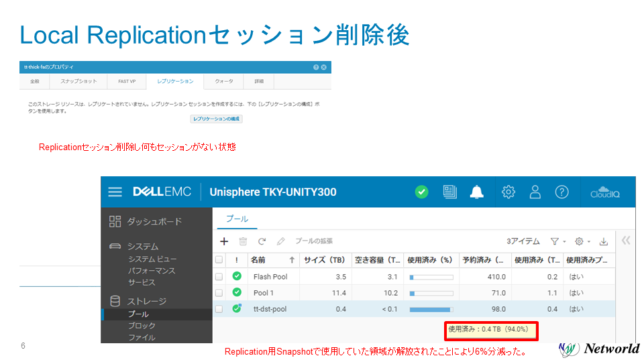
Task: Select the プール tab
Action: pyautogui.click(x=237, y=219)
